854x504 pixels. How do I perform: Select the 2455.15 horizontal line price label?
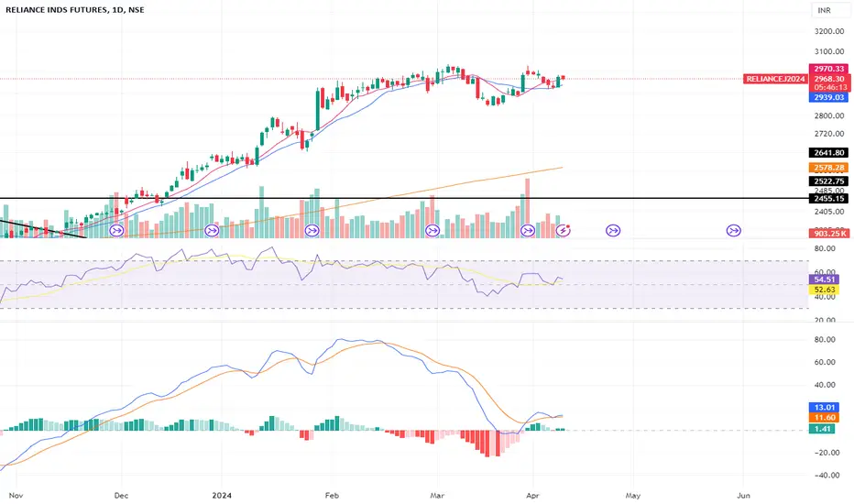829,199
